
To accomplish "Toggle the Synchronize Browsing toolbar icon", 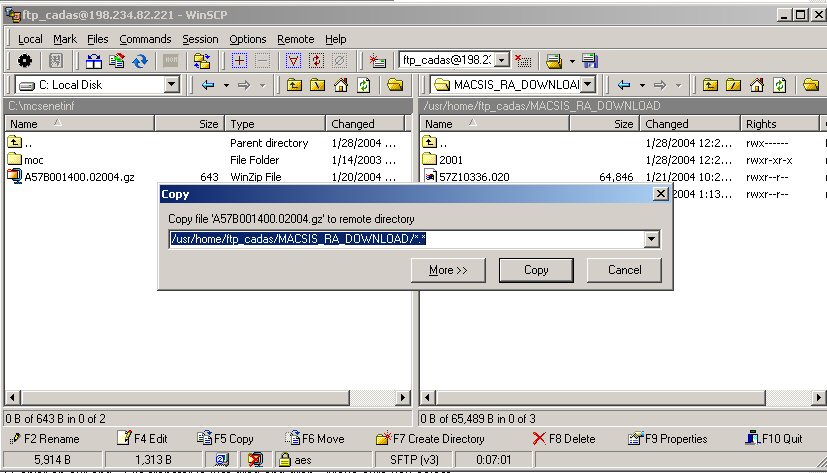I will coord(201,61).
